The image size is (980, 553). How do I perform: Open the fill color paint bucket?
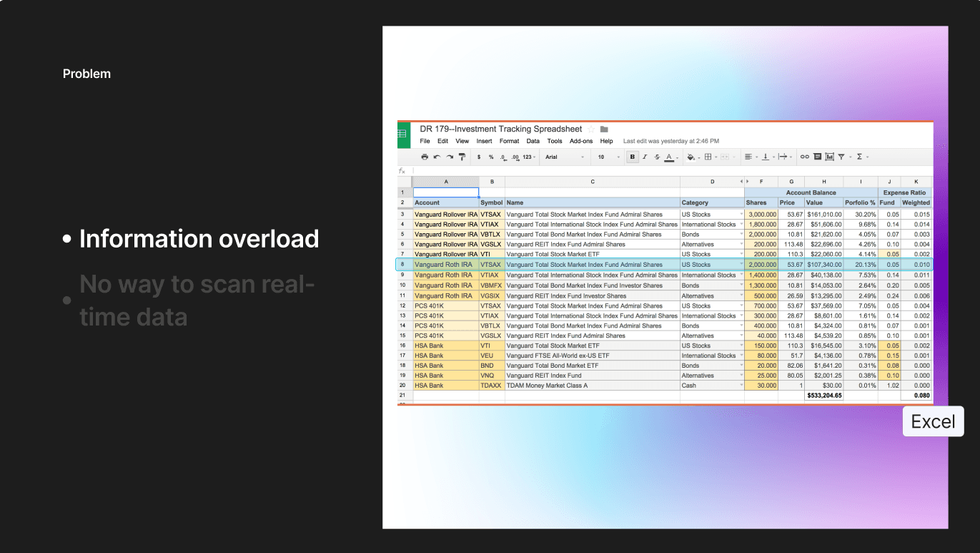[x=692, y=157]
